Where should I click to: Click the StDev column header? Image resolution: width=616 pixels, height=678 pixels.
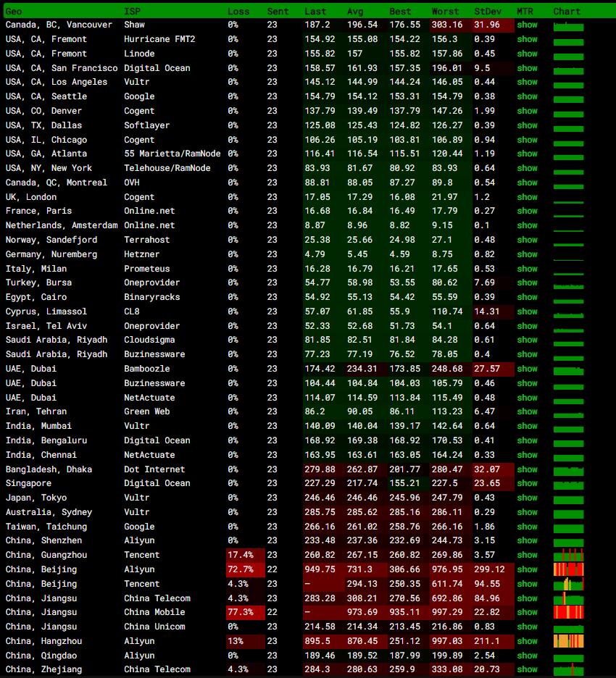click(488, 12)
